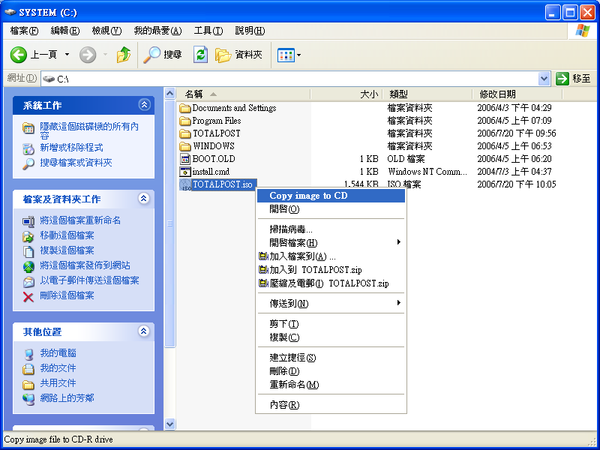Viewport: 600px width, 450px height.
Task: Click the 搜尋檔案或資料夾 link
Action: coord(76,163)
